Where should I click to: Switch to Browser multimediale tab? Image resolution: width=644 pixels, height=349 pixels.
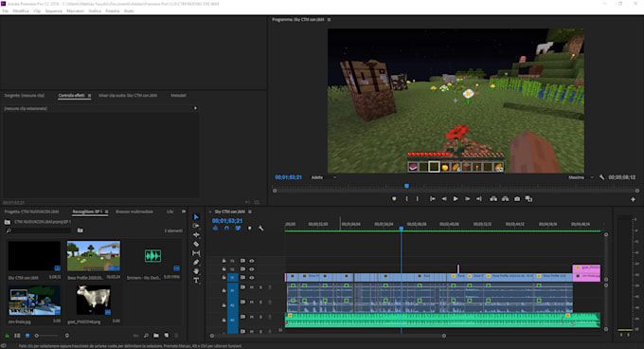pyautogui.click(x=134, y=211)
